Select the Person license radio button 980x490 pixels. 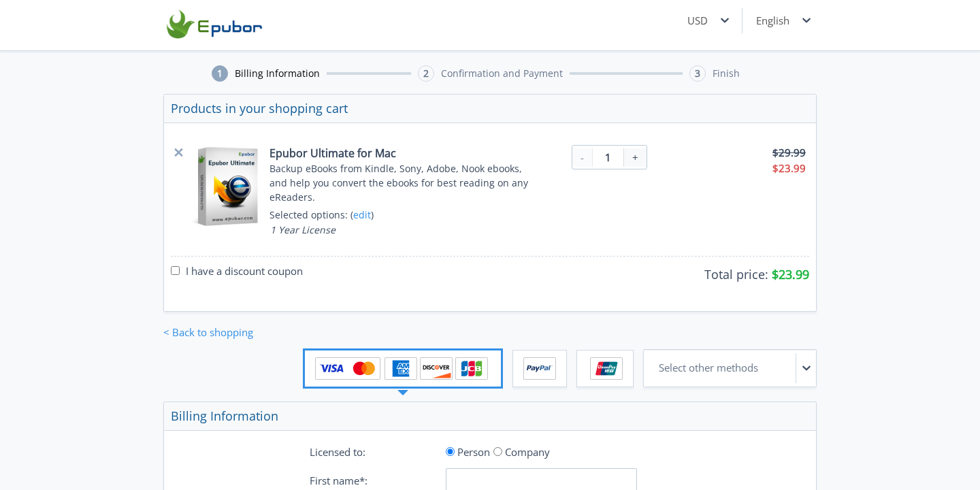pos(450,451)
